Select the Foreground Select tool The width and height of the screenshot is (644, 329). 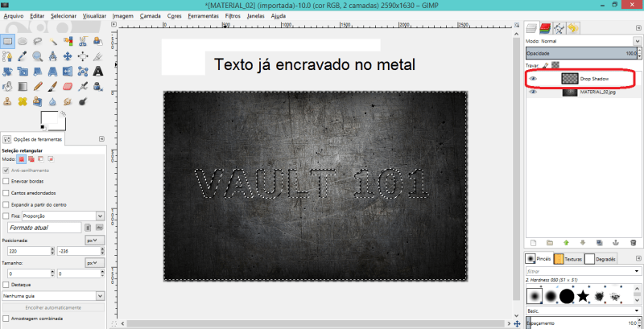[x=97, y=41]
